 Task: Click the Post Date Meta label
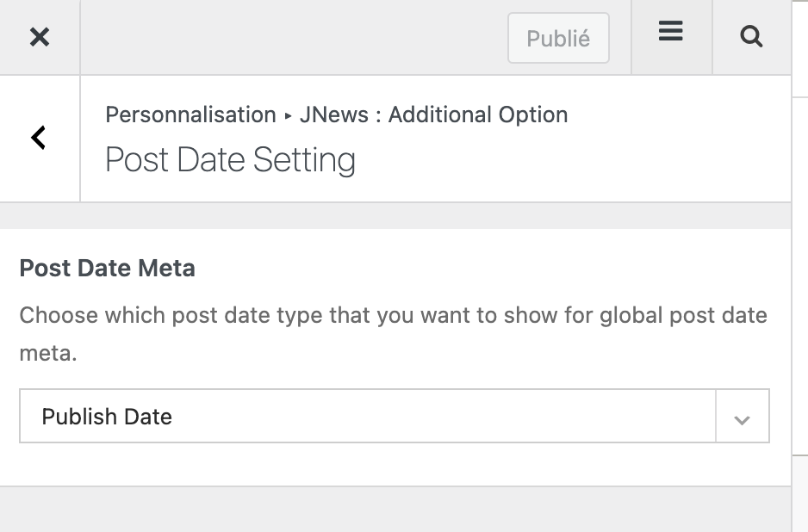107,269
